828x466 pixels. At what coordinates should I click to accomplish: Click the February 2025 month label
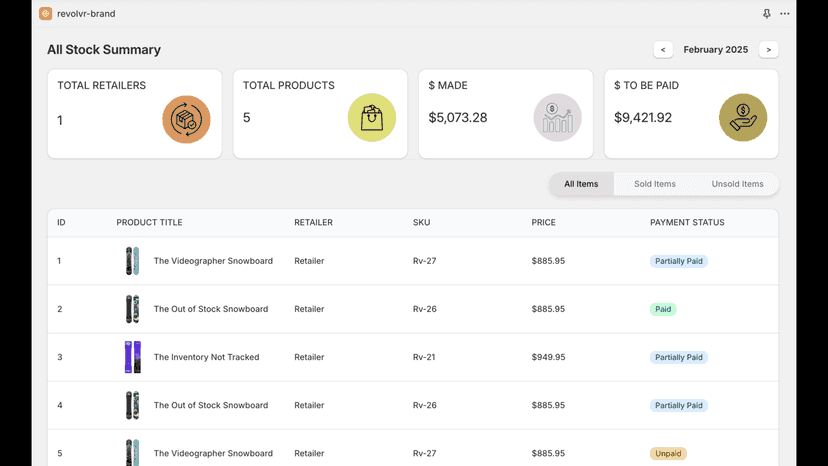[716, 50]
